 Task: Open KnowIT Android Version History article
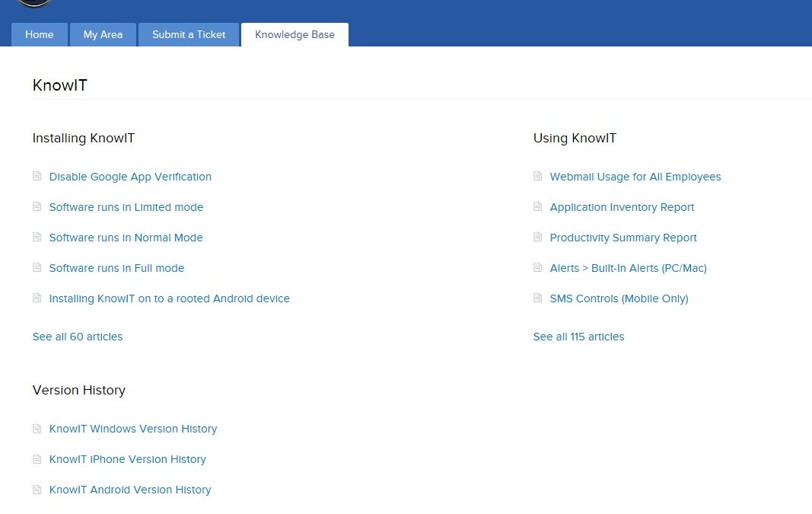130,490
